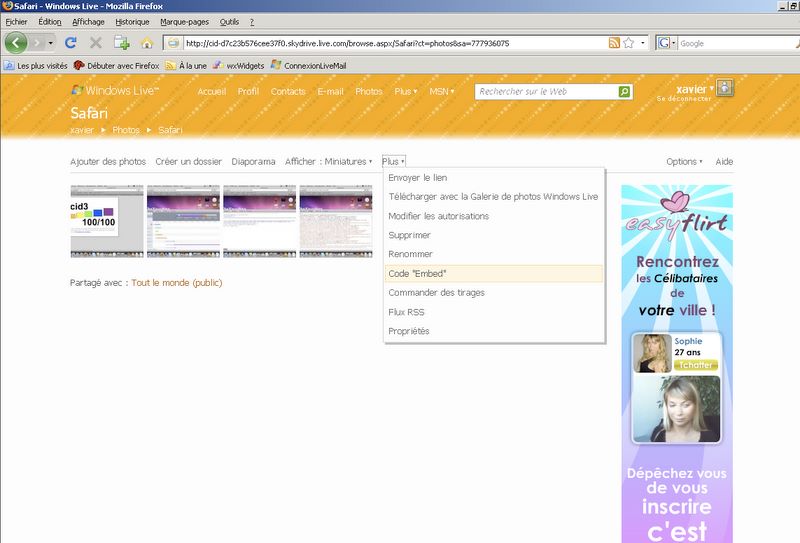Click the RSS feed icon in address bar
Screen dimensions: 800x543
[x=614, y=43]
